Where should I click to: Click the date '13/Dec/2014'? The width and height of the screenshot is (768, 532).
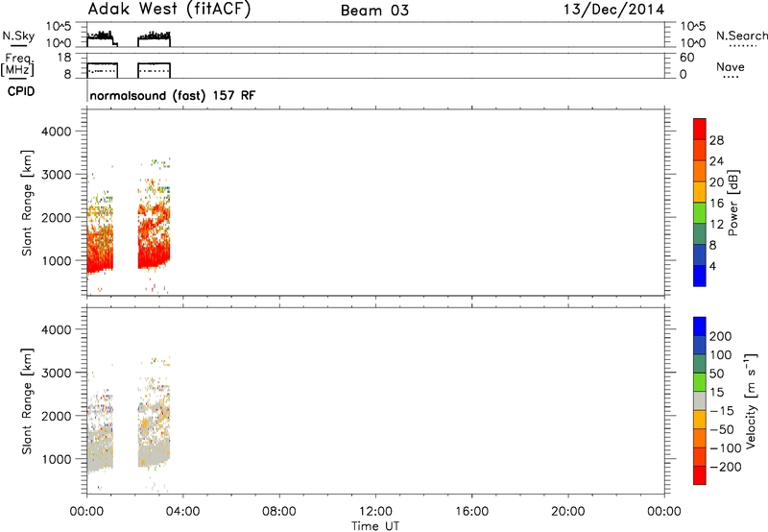(x=613, y=9)
